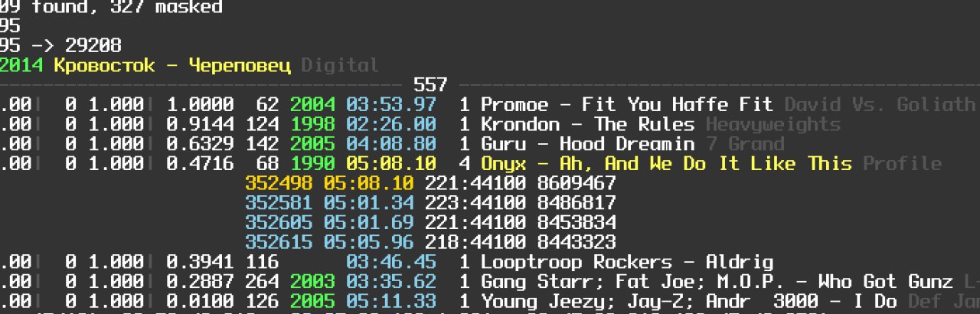Click the orange ID 352498
Image resolution: width=980 pixels, height=314 pixels.
(279, 183)
